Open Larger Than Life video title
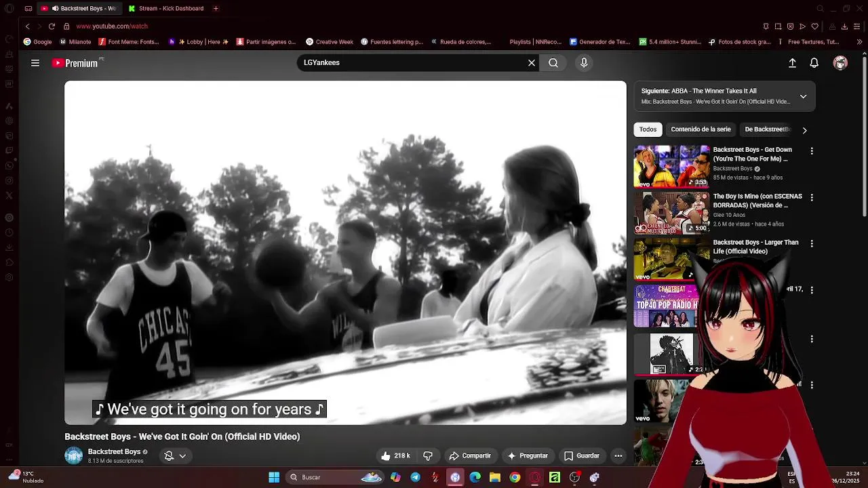Viewport: 868px width, 488px height. pos(755,247)
